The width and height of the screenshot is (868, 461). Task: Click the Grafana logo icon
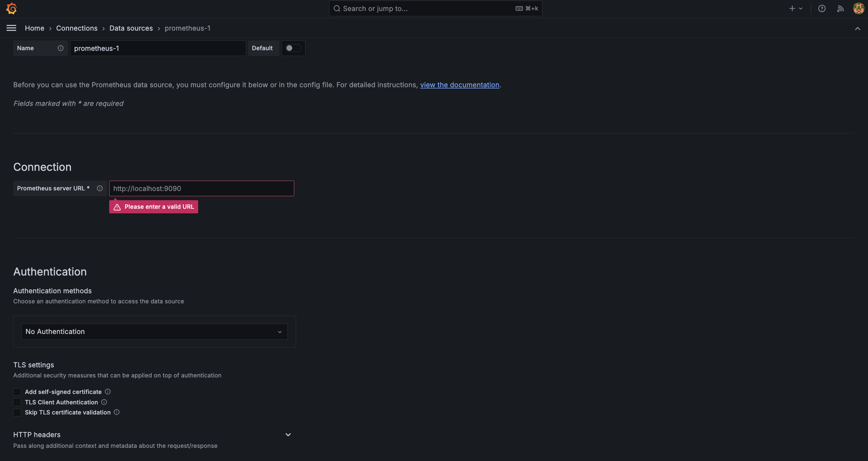[x=11, y=9]
